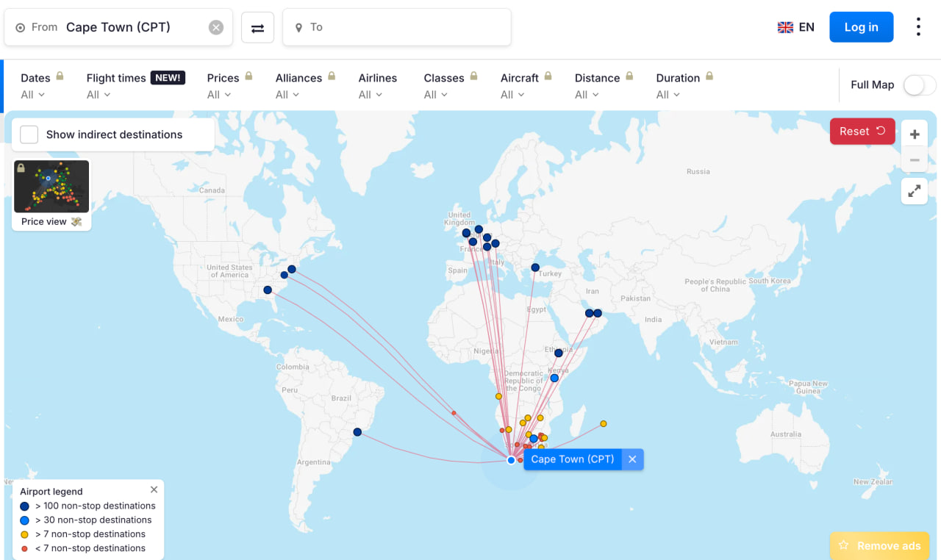Image resolution: width=941 pixels, height=560 pixels.
Task: Click the UK flag language icon
Action: pos(785,27)
